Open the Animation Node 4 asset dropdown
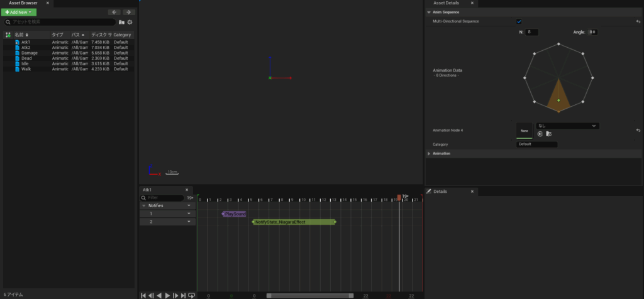 [x=566, y=126]
